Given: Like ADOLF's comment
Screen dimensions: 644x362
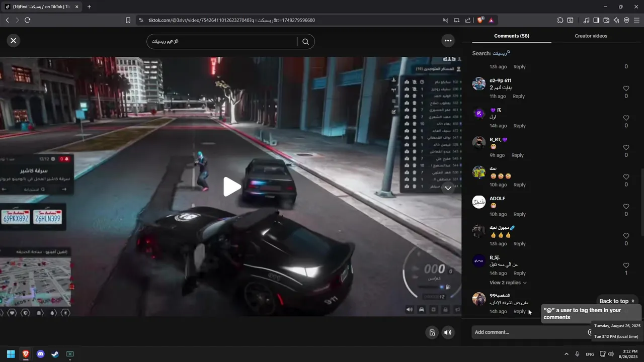Looking at the screenshot, I should tap(626, 207).
